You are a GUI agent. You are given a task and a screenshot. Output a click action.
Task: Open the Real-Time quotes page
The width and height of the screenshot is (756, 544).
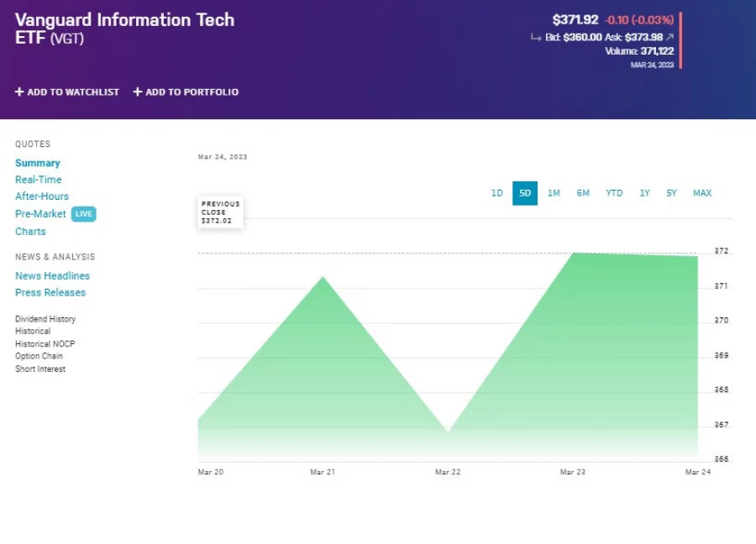click(x=38, y=179)
